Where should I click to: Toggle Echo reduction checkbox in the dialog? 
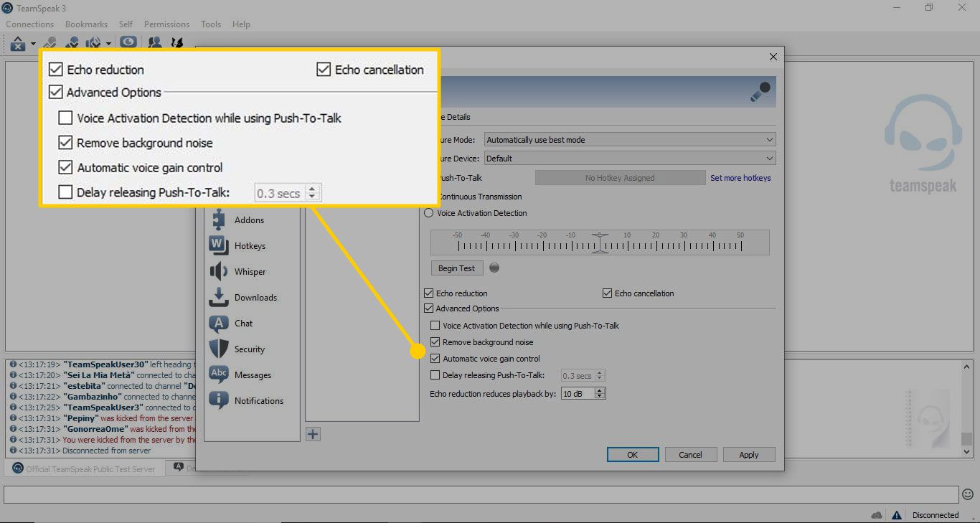[x=429, y=293]
